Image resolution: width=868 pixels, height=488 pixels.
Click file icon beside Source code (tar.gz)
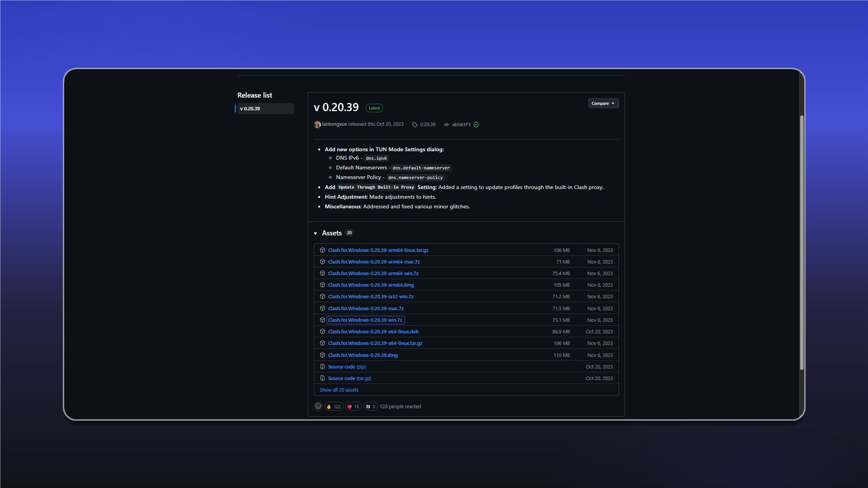click(322, 379)
